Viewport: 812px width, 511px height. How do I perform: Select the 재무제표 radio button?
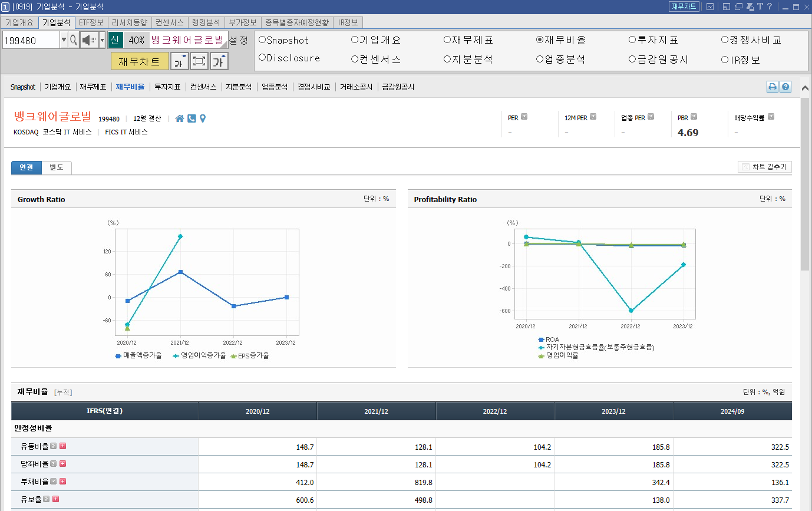click(447, 40)
